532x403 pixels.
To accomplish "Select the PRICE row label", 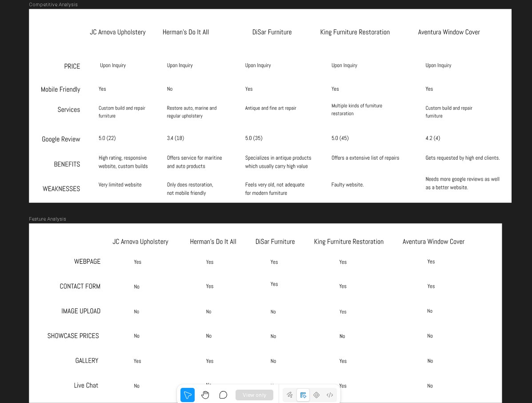I will click(72, 66).
